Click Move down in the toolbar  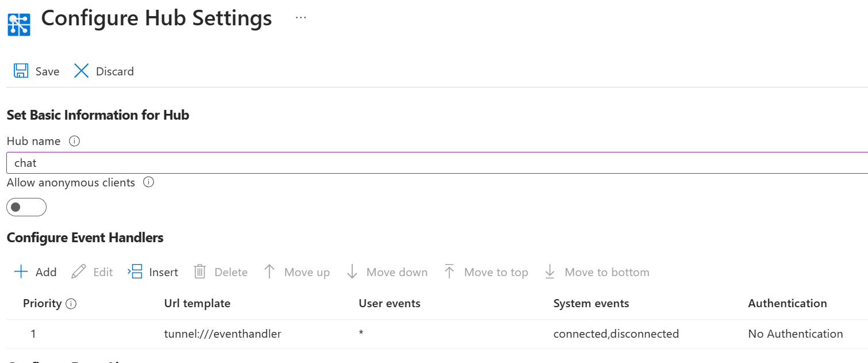387,272
